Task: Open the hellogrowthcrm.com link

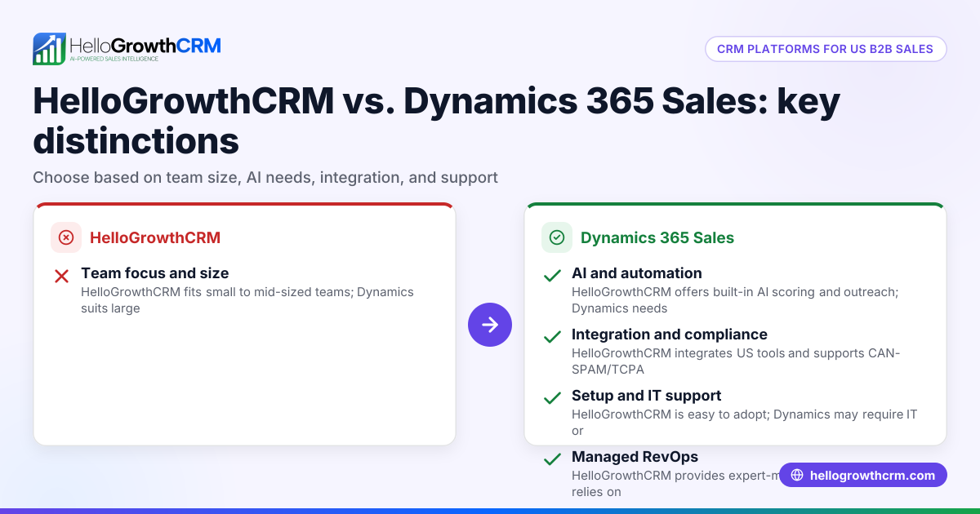Action: pyautogui.click(x=863, y=476)
